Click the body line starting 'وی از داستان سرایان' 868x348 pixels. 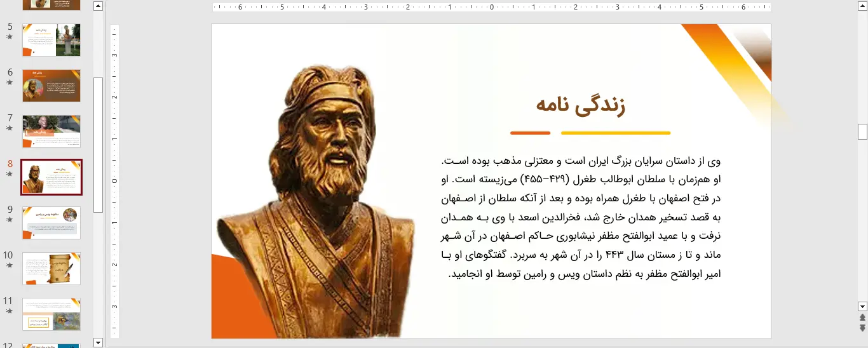point(581,161)
